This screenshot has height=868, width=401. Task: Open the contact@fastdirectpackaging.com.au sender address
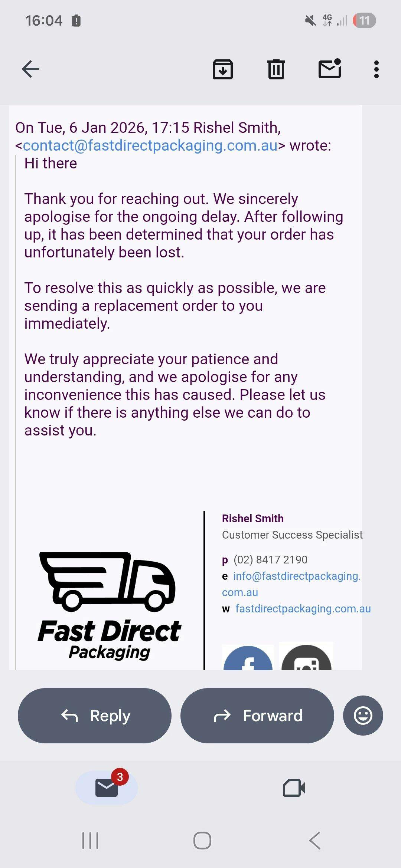click(150, 145)
